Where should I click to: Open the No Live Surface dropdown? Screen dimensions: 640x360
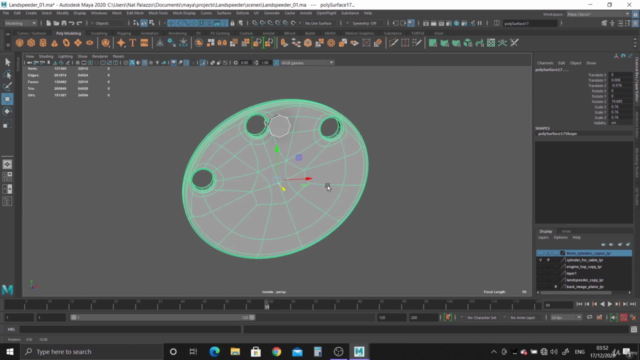point(319,23)
